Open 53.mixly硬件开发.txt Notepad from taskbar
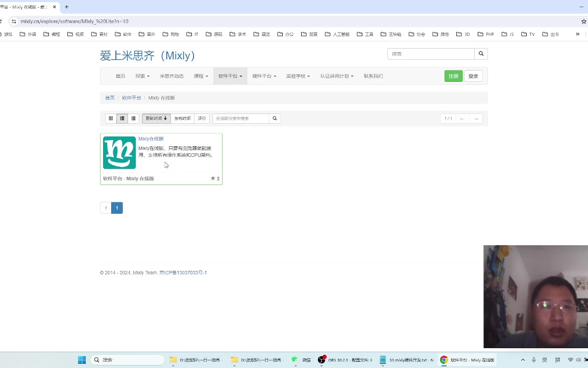Screen dimensions: 588x368 pyautogui.click(x=406, y=360)
